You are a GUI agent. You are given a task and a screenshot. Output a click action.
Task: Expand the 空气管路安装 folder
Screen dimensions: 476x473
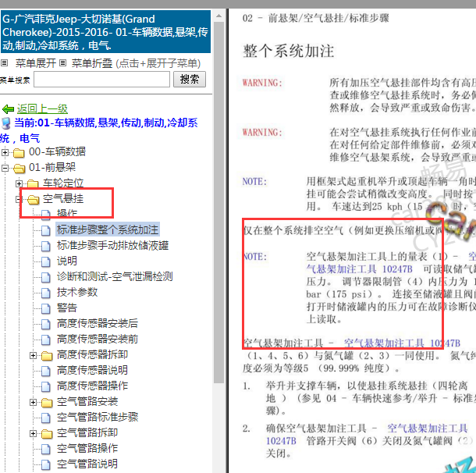(x=33, y=402)
